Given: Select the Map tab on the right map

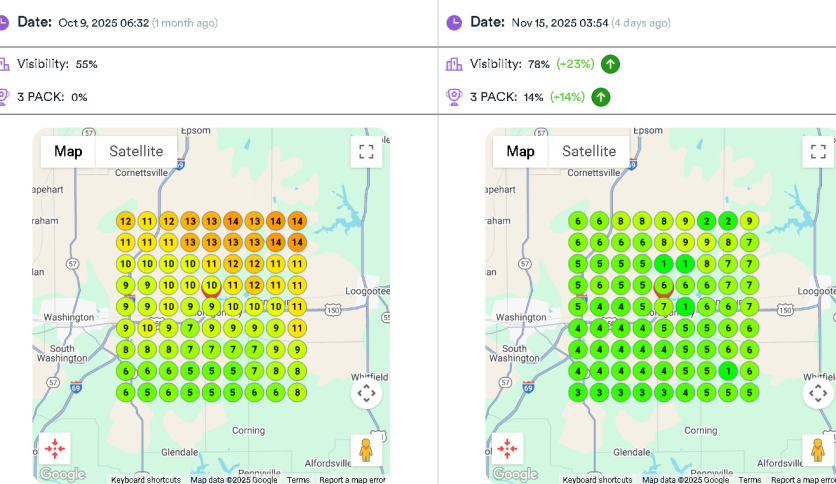Looking at the screenshot, I should pyautogui.click(x=520, y=152).
